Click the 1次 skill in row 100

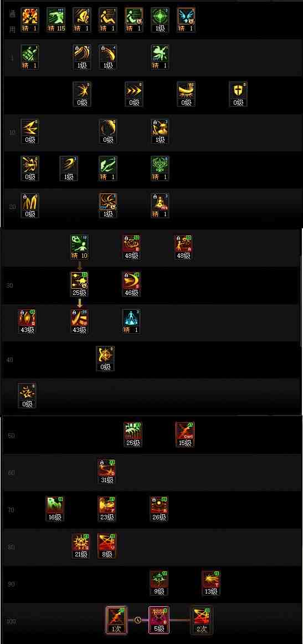pos(116,620)
